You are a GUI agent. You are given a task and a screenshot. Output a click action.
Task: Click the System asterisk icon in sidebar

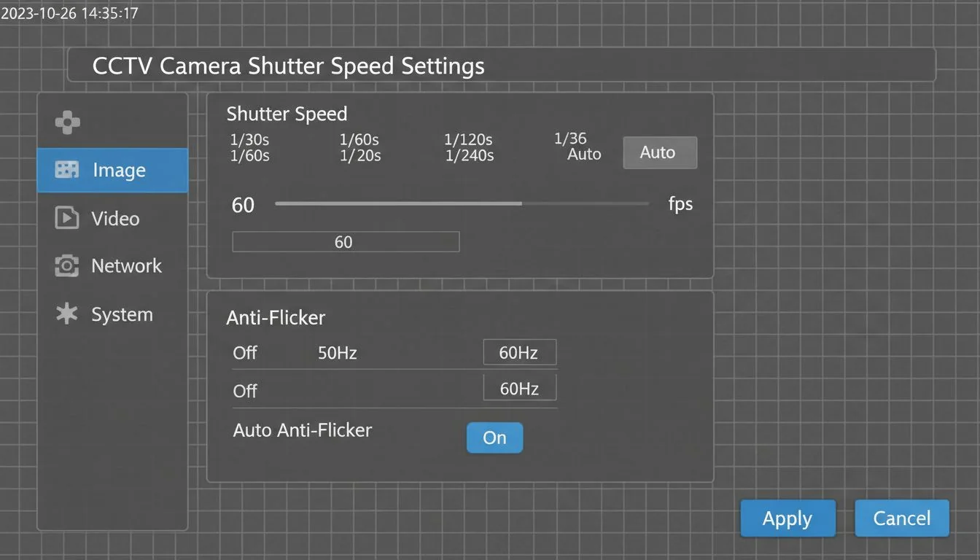coord(67,314)
